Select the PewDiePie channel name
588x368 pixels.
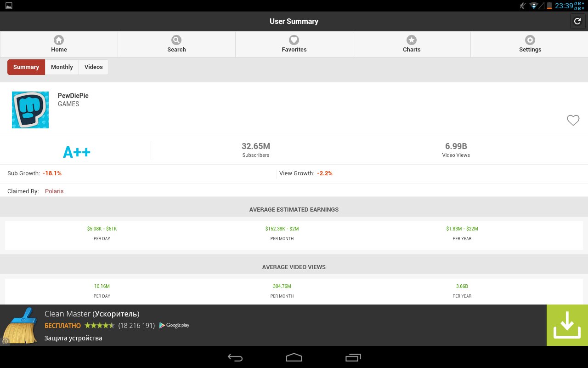point(73,96)
